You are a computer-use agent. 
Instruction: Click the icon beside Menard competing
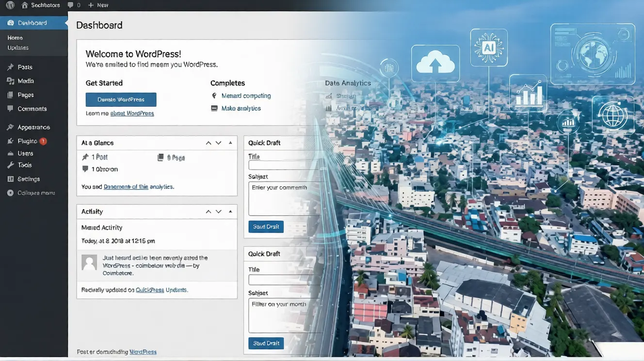coord(214,96)
